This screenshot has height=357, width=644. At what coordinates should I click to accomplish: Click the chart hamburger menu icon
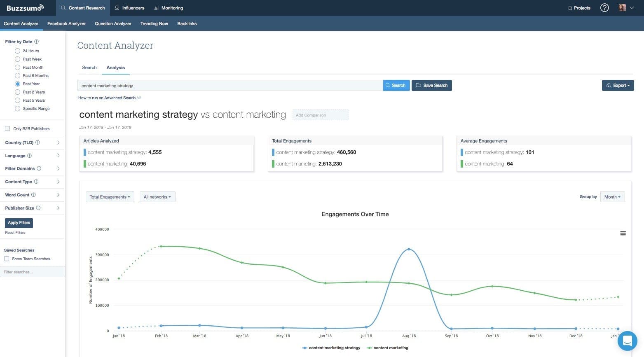(x=623, y=233)
